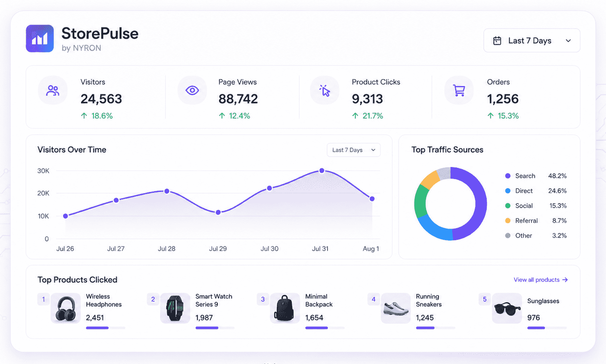Image resolution: width=606 pixels, height=364 pixels.
Task: Select the Sunglasses product thumbnail
Action: tap(507, 308)
